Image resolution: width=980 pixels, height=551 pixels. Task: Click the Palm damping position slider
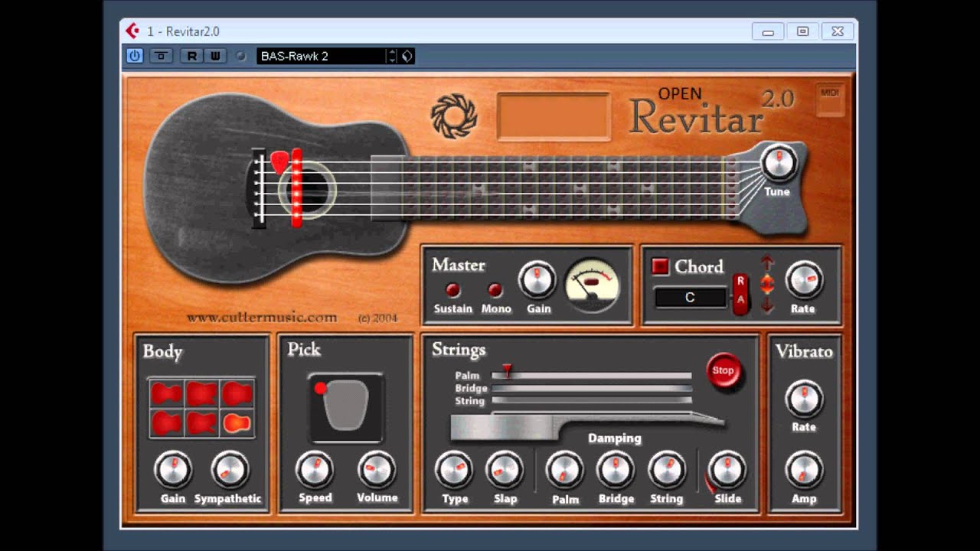tap(591, 375)
